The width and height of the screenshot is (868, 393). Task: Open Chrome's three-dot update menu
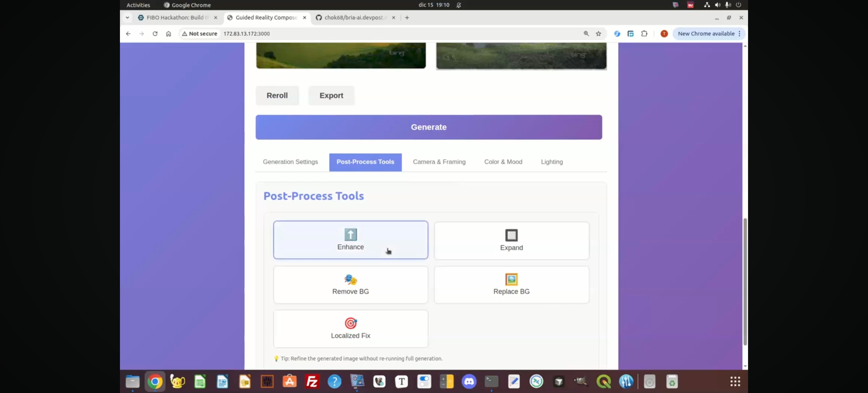pos(739,33)
